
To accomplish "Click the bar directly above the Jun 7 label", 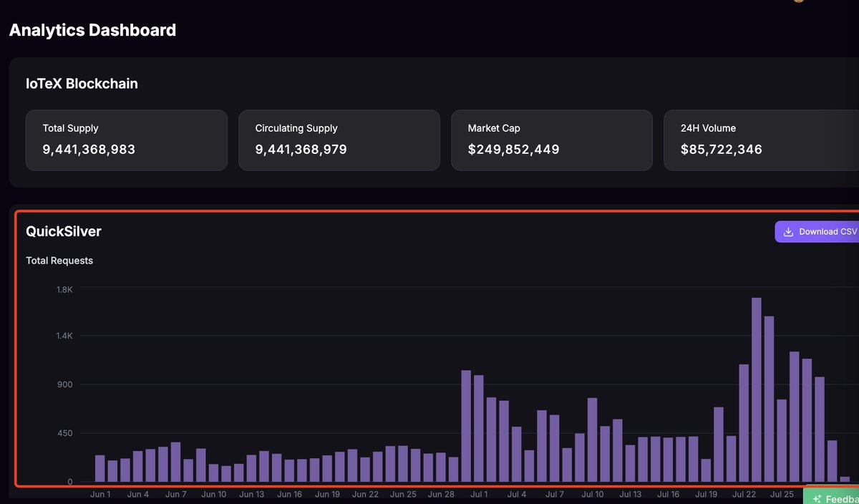I will 175,462.
